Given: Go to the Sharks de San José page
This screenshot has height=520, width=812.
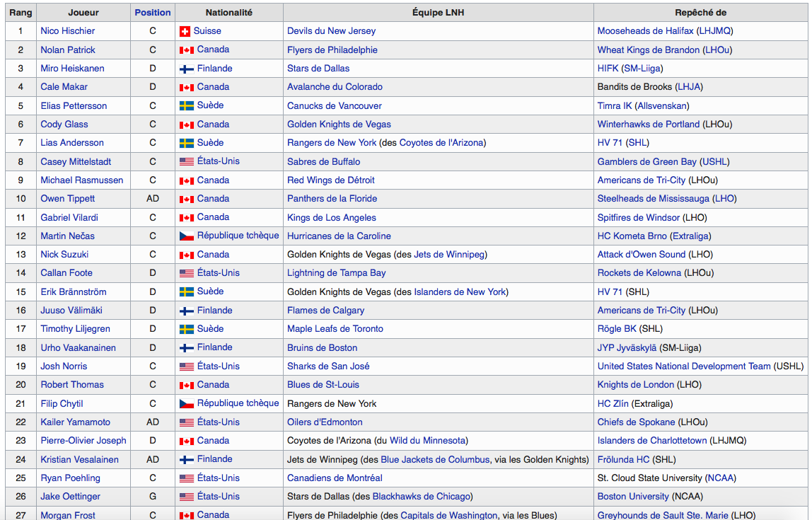Looking at the screenshot, I should click(x=328, y=366).
